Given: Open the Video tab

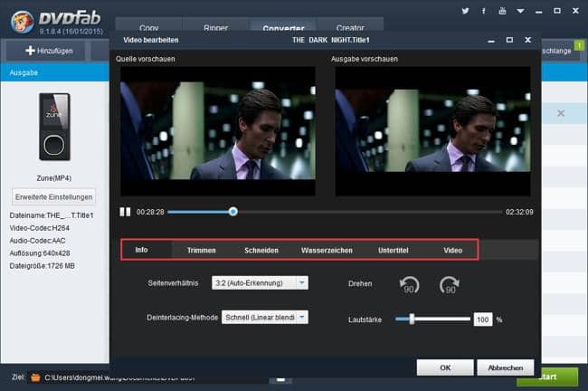Looking at the screenshot, I should (452, 251).
